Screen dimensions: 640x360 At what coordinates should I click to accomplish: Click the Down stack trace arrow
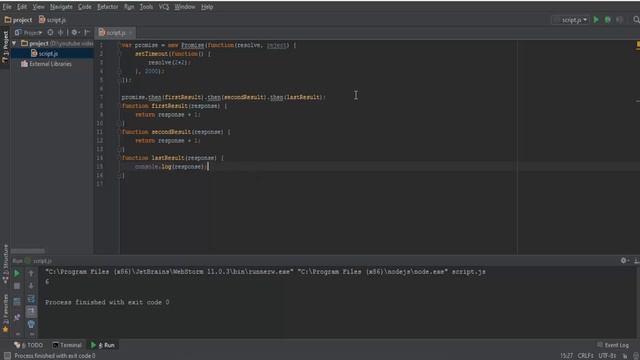click(31, 286)
